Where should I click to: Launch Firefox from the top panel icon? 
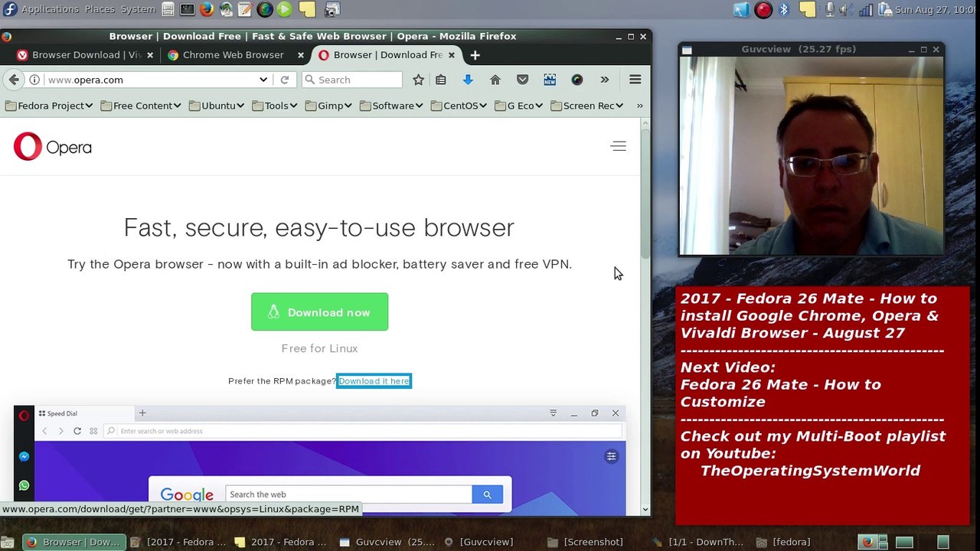coord(207,10)
